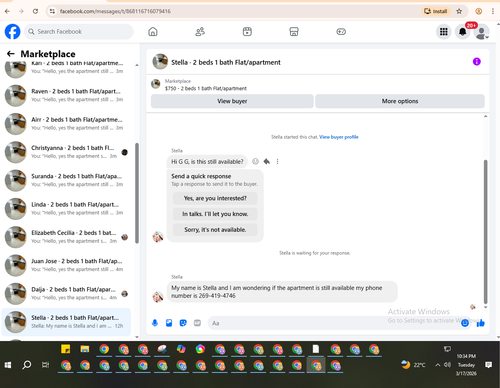The width and height of the screenshot is (500, 388).
Task: Open the Linda apartment conversation
Action: [x=67, y=208]
